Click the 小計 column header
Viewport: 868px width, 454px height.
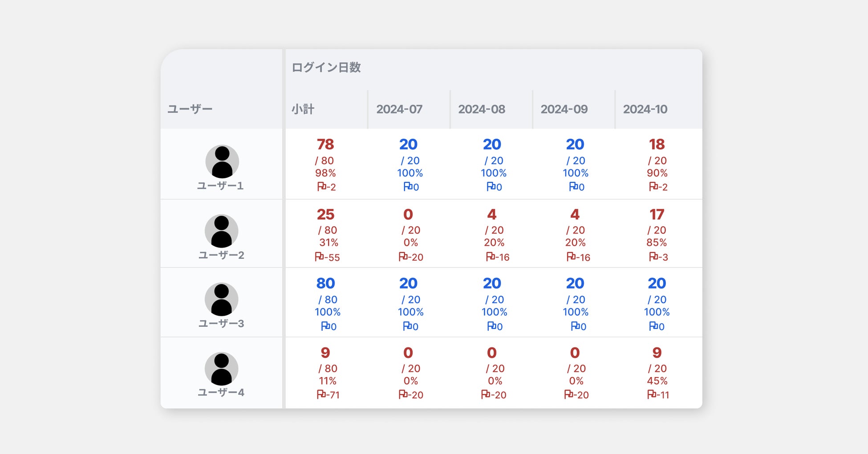tap(303, 109)
